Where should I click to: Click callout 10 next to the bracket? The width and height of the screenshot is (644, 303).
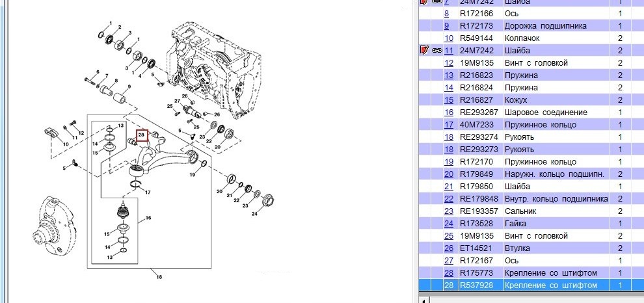[66, 143]
